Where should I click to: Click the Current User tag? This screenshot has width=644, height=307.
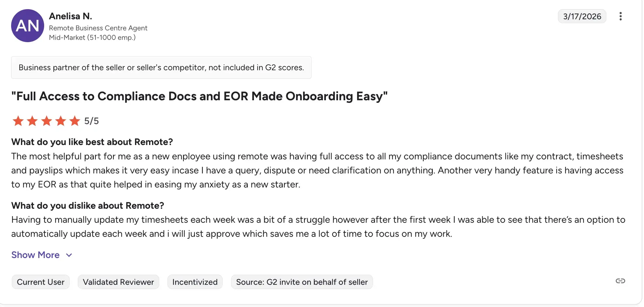pos(41,282)
